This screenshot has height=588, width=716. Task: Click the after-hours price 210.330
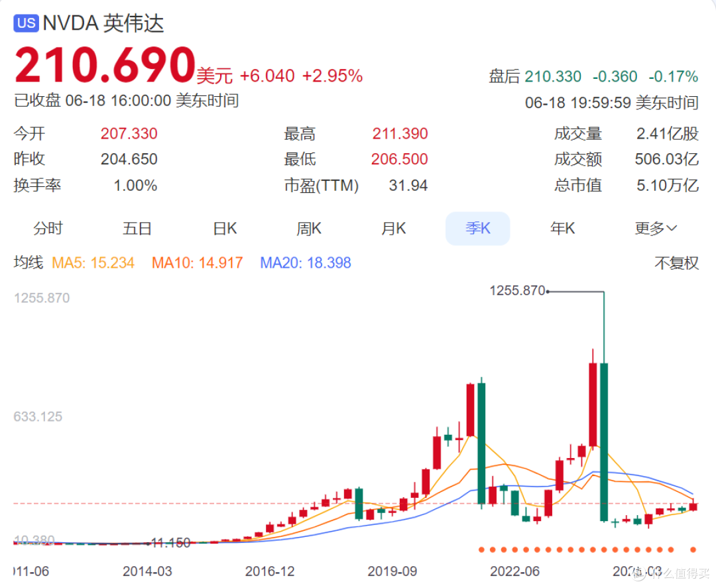(553, 76)
